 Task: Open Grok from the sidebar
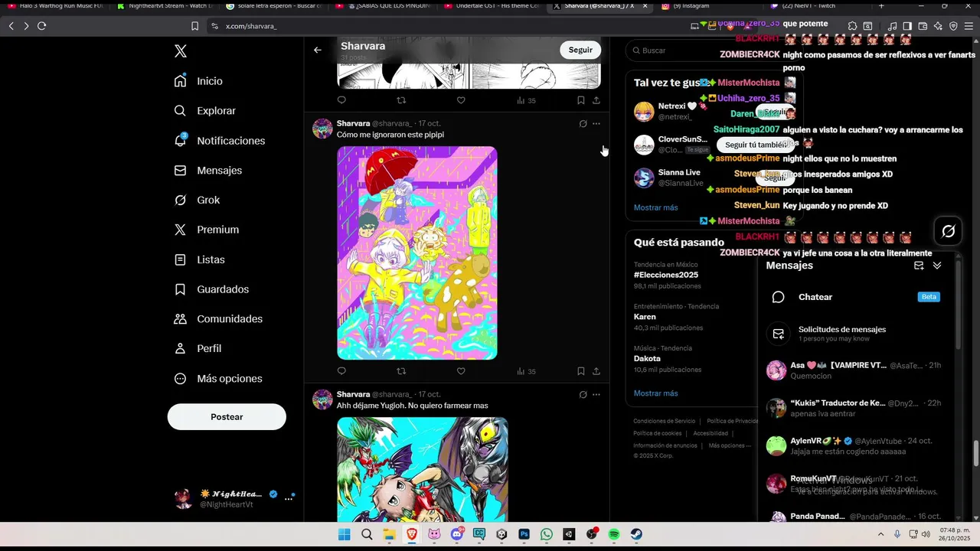(197, 201)
